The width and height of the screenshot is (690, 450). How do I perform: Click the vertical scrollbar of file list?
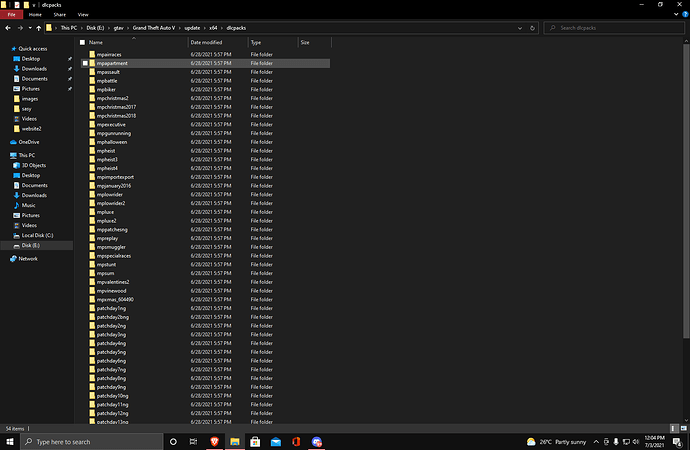click(685, 200)
